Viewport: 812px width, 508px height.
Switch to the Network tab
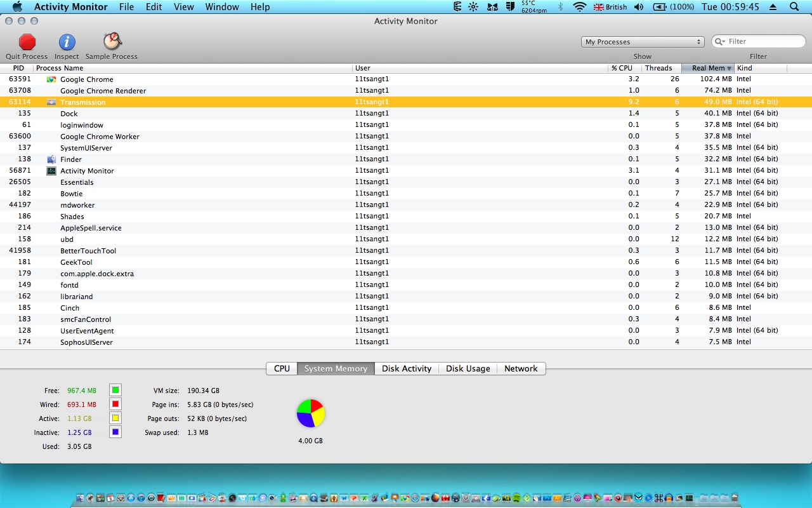pyautogui.click(x=521, y=368)
